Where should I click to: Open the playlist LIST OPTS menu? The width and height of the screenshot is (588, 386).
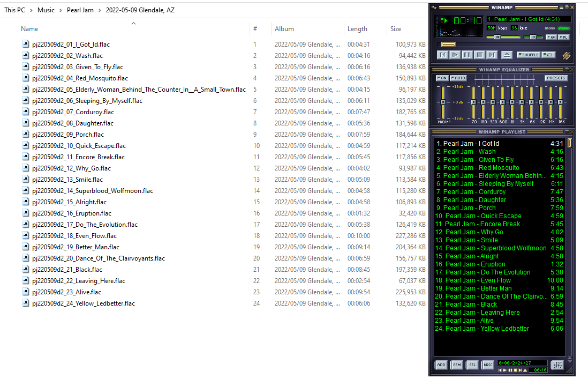[x=557, y=365]
